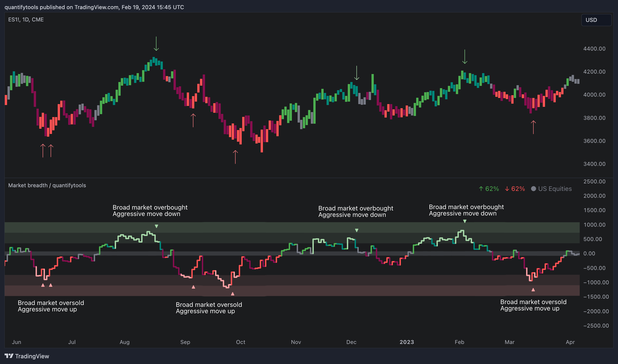Click the pink oversold triangle marker in early September

point(193,287)
